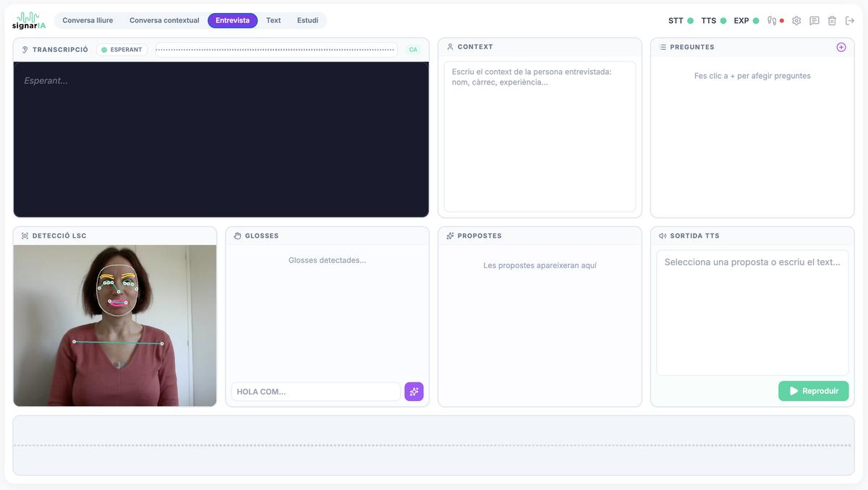Click the transcription audio level bar
The image size is (868, 490).
pyautogui.click(x=276, y=50)
